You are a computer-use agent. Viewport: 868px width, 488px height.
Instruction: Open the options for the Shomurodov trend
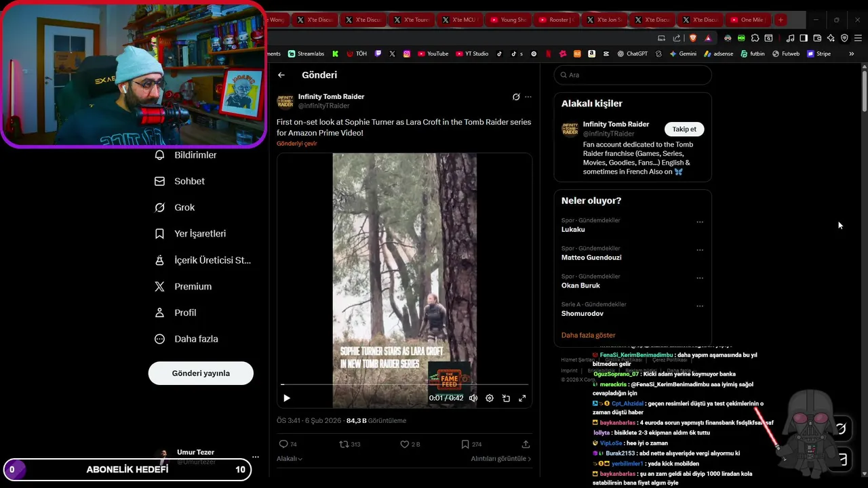click(700, 306)
